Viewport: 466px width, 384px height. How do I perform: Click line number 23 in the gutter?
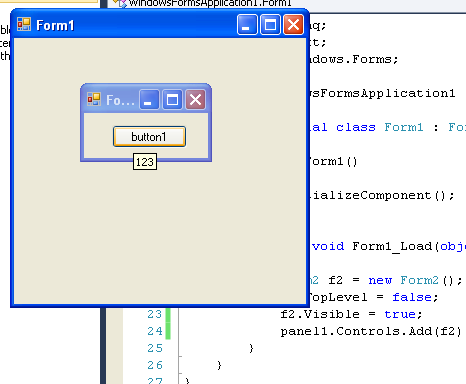154,314
